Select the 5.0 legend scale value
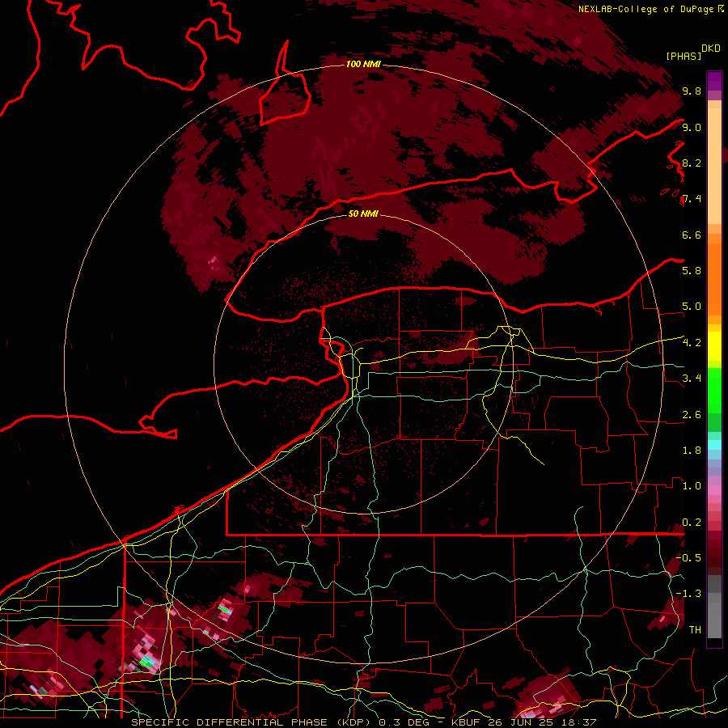This screenshot has width=728, height=728. click(692, 307)
